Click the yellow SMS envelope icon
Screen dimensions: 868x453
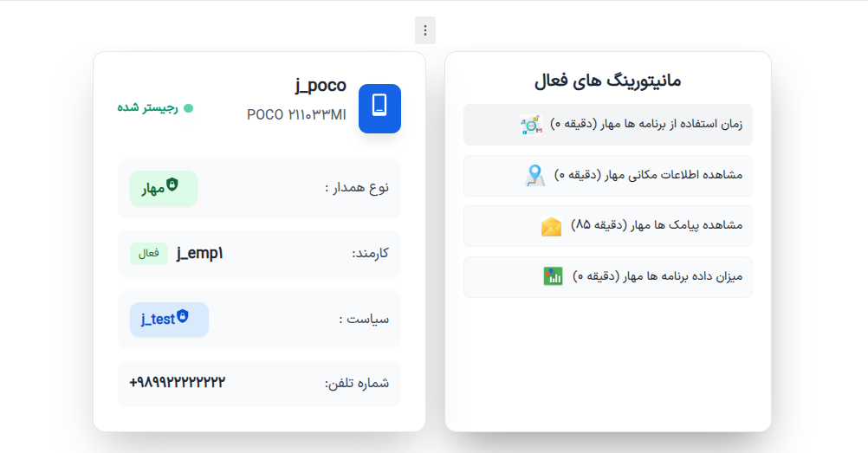coord(551,226)
